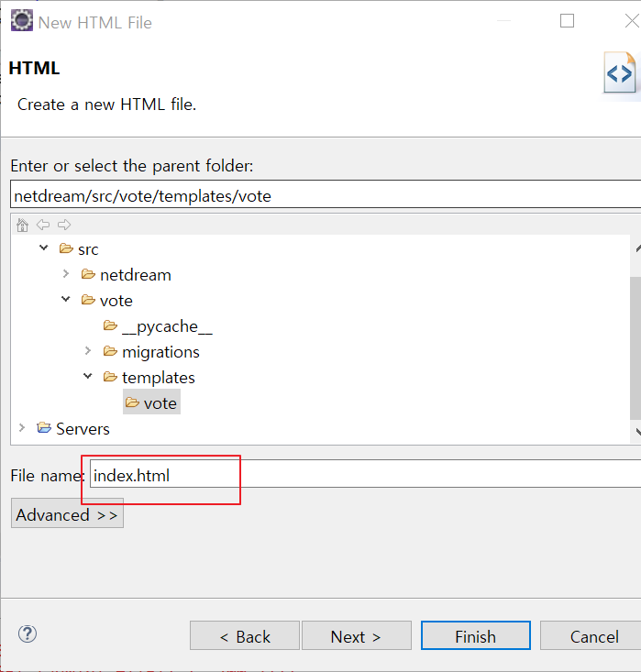
Task: Click the home icon in folder toolbar
Action: point(22,225)
